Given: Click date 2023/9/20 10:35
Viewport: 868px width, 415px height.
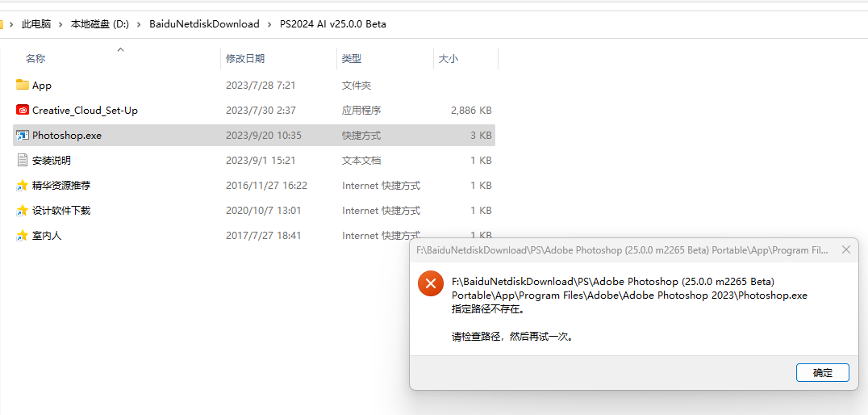Looking at the screenshot, I should click(x=264, y=135).
